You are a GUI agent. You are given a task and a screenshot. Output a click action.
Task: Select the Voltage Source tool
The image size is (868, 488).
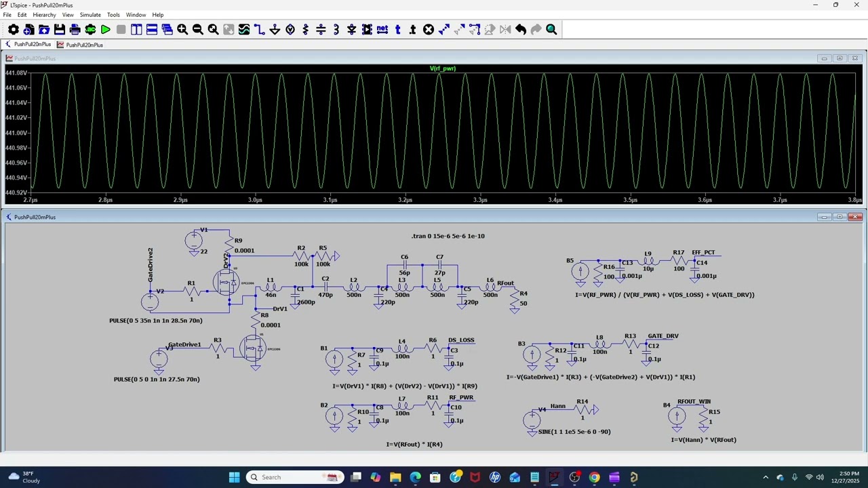pyautogui.click(x=290, y=29)
